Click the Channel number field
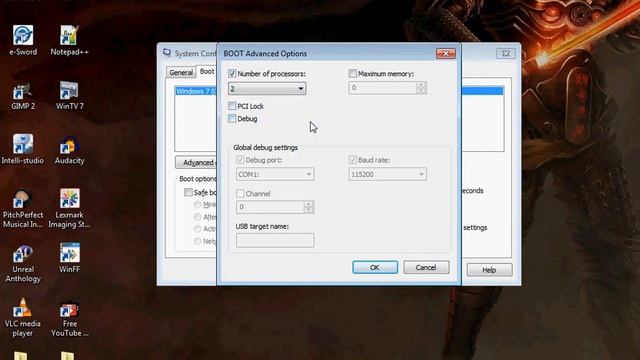Viewport: 640px width, 360px height. coord(270,207)
